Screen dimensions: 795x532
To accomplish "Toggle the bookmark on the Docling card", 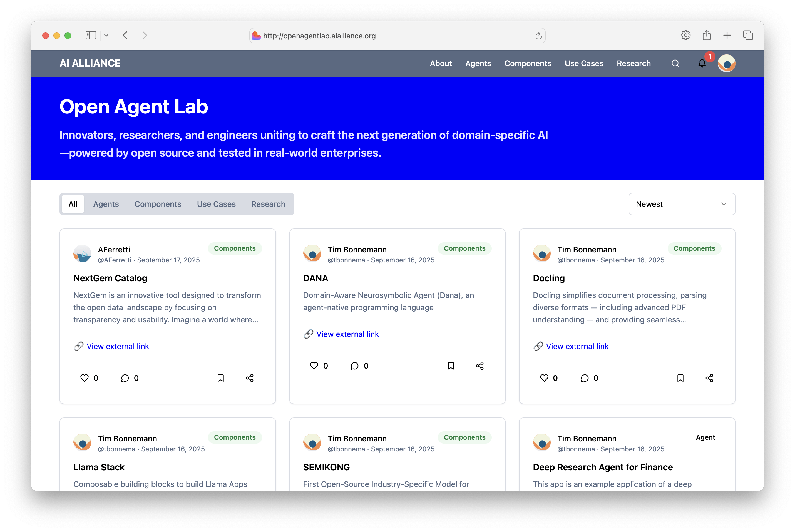I will click(x=680, y=378).
